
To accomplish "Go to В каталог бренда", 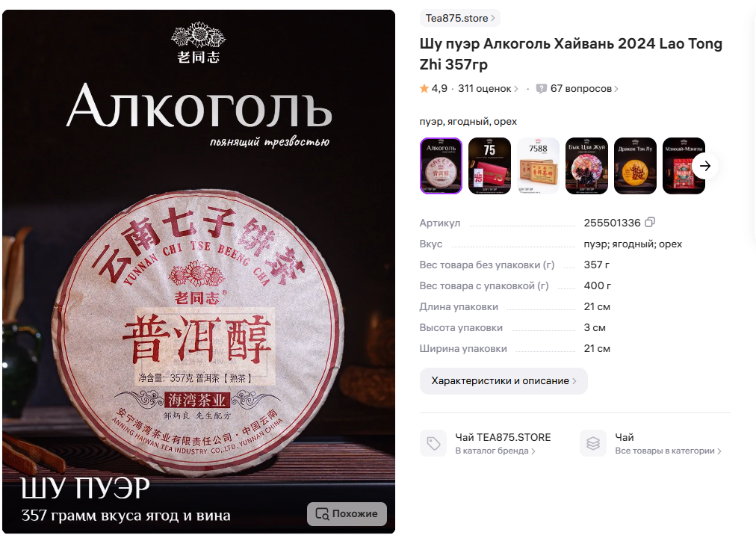I will coord(495,451).
